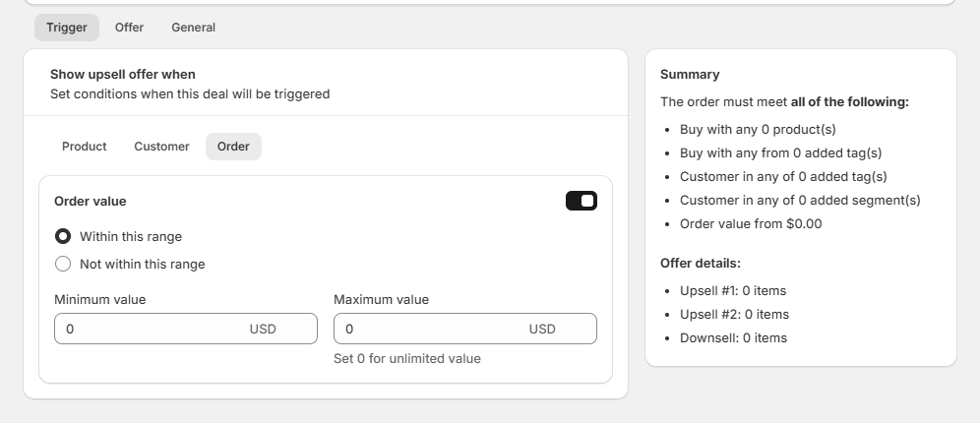Select the Customer condition tab

[162, 147]
